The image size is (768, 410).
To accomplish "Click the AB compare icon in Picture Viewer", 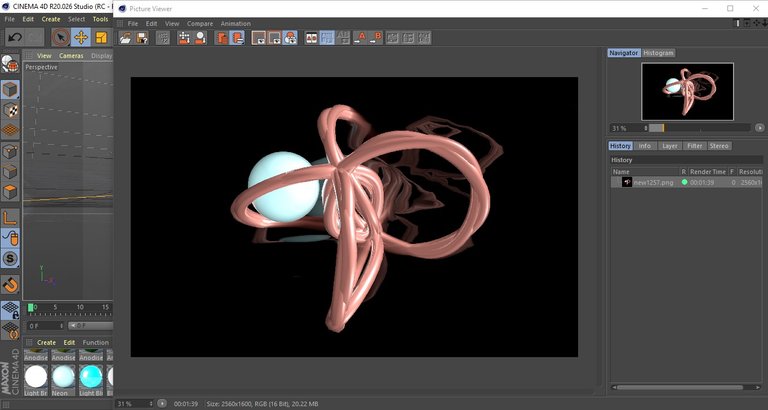I will (x=311, y=38).
